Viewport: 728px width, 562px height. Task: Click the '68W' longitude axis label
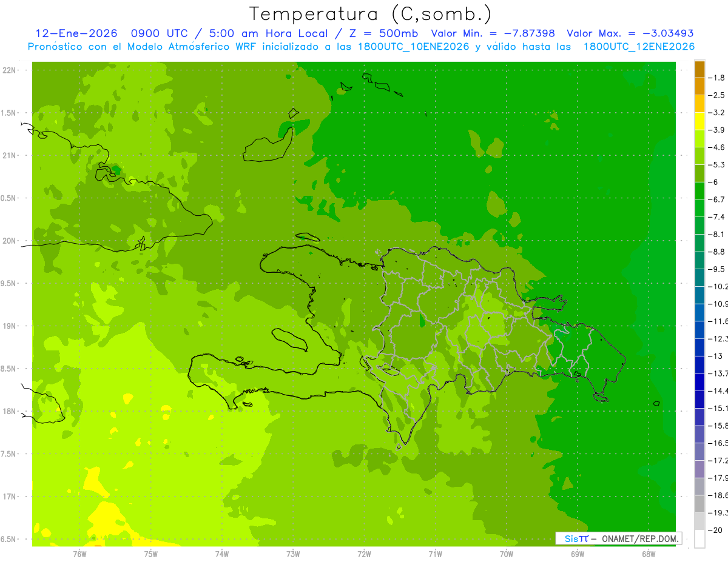click(x=649, y=554)
